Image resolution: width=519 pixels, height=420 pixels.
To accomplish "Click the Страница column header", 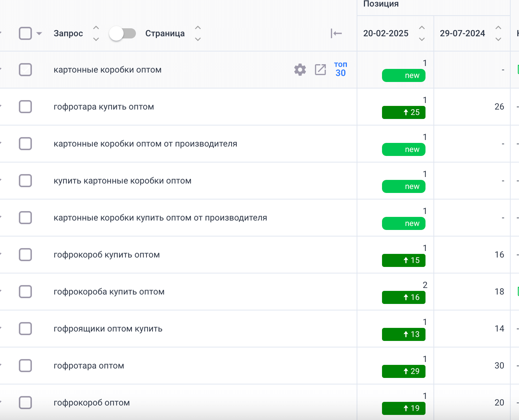I will (x=165, y=33).
